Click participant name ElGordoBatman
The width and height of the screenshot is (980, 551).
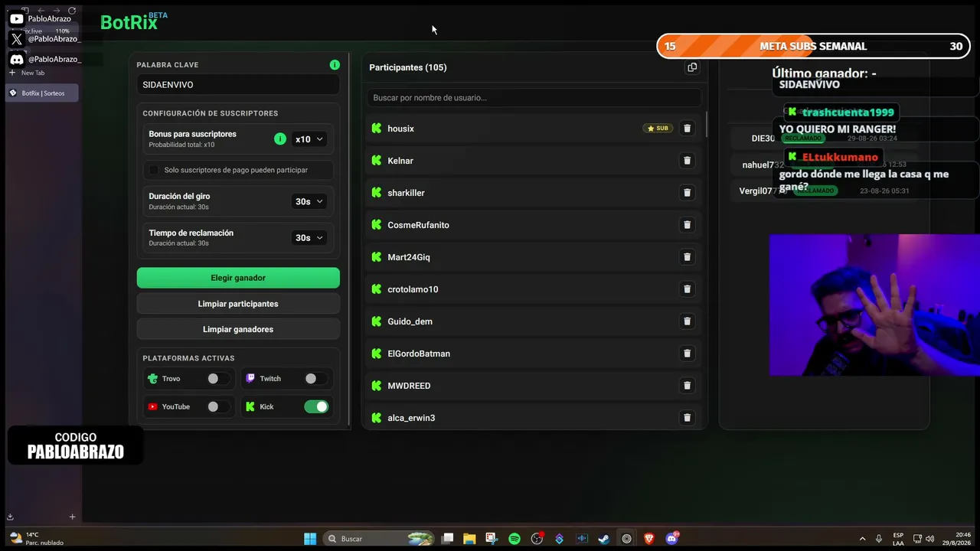click(x=419, y=354)
